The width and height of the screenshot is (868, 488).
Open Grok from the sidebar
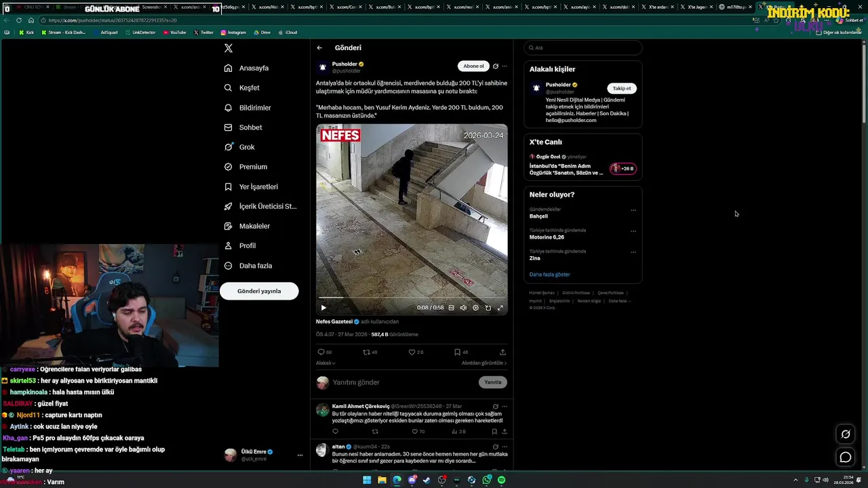coord(239,147)
